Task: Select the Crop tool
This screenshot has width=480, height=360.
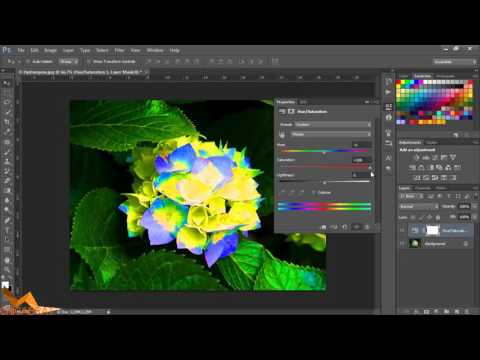Action: [x=7, y=122]
